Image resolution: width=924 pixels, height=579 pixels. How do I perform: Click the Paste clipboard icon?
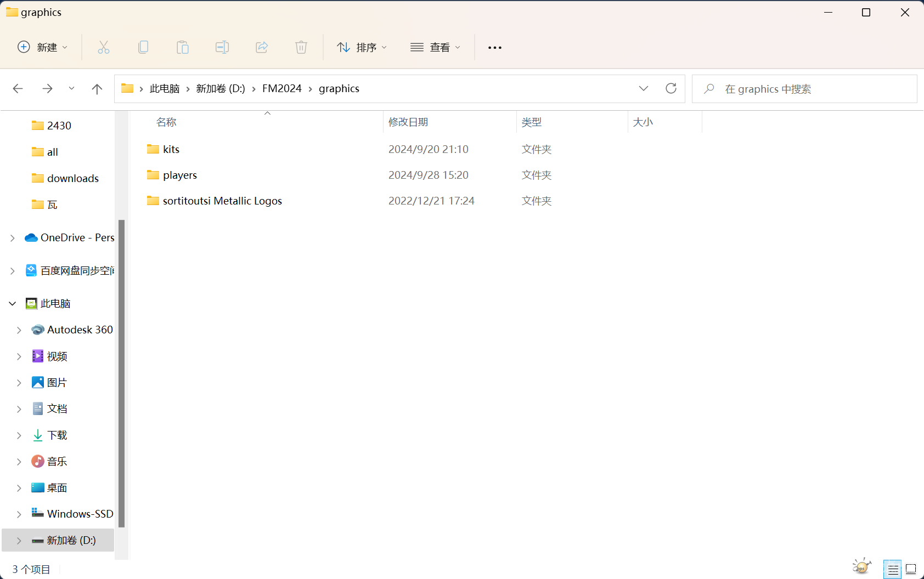click(x=183, y=47)
